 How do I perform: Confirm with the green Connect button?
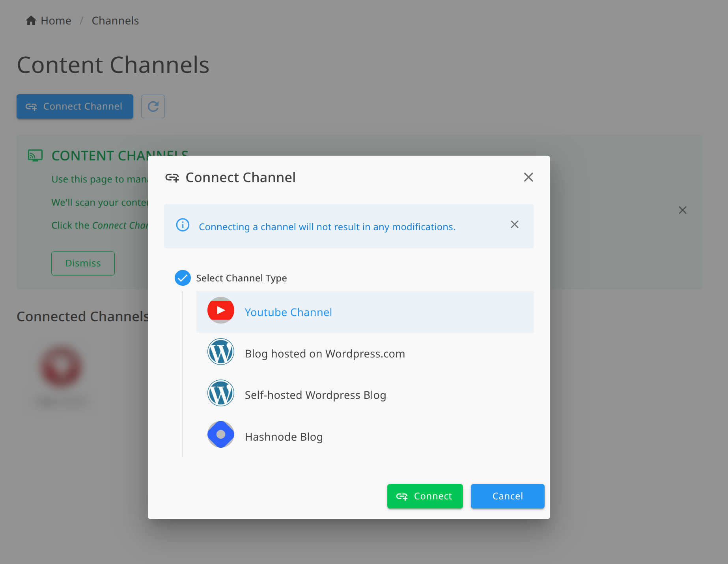click(425, 496)
